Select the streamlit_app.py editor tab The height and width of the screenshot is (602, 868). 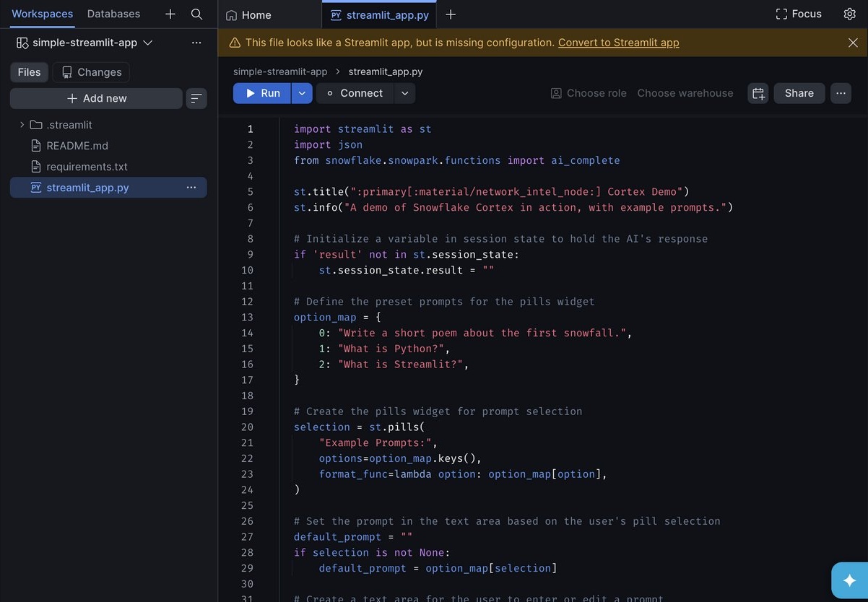click(380, 14)
